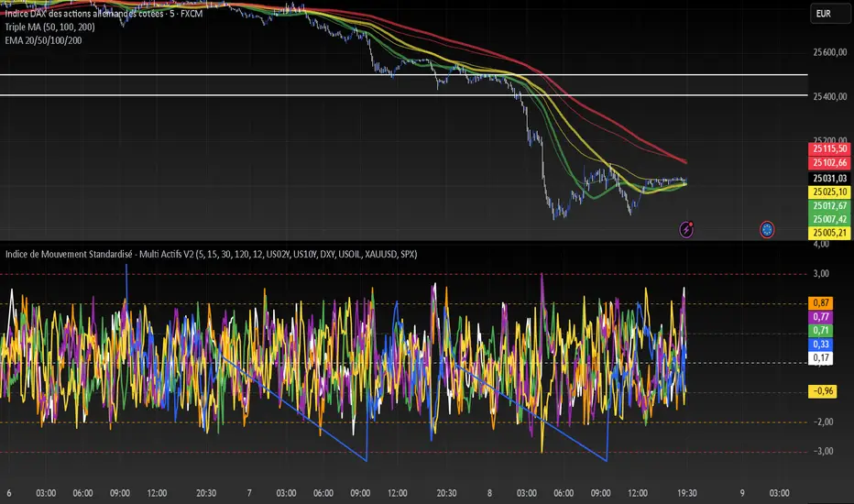Click the black 25 031,03 last price label

coord(829,178)
